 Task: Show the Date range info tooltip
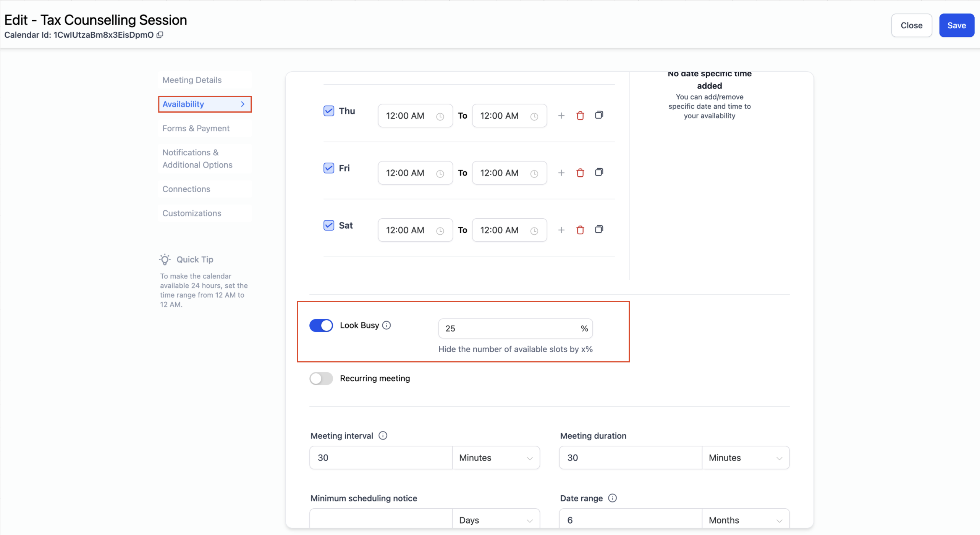tap(612, 498)
